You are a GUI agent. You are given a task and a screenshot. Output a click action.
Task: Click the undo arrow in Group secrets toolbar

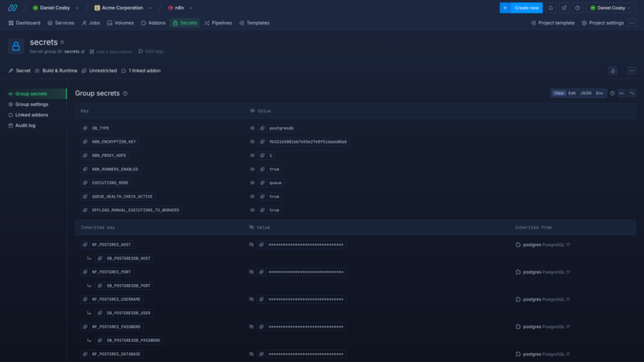(632, 93)
